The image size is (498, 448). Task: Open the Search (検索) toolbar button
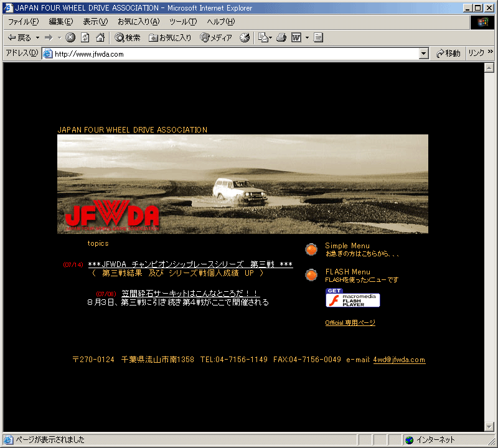(x=128, y=38)
